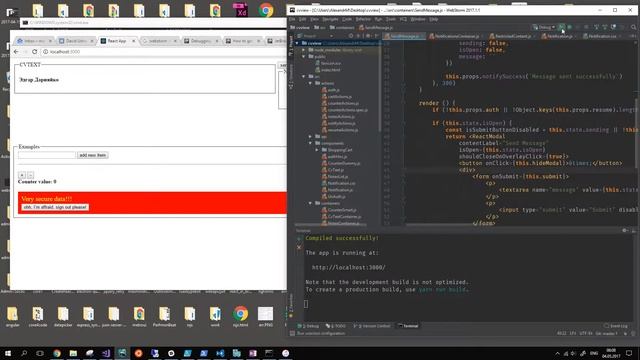640x360 pixels.
Task: Collapse the cvview root folder
Action: pyautogui.click(x=297, y=43)
